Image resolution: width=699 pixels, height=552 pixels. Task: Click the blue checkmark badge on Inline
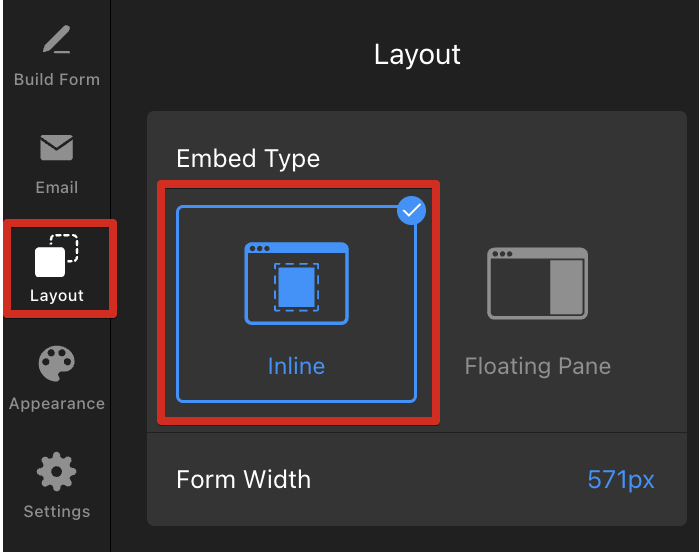tap(411, 210)
